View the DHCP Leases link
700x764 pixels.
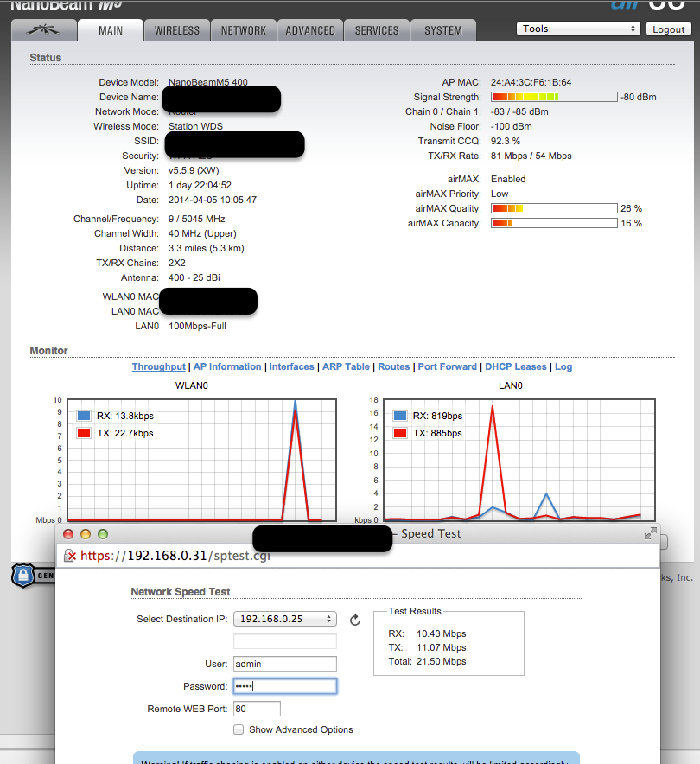[x=516, y=367]
